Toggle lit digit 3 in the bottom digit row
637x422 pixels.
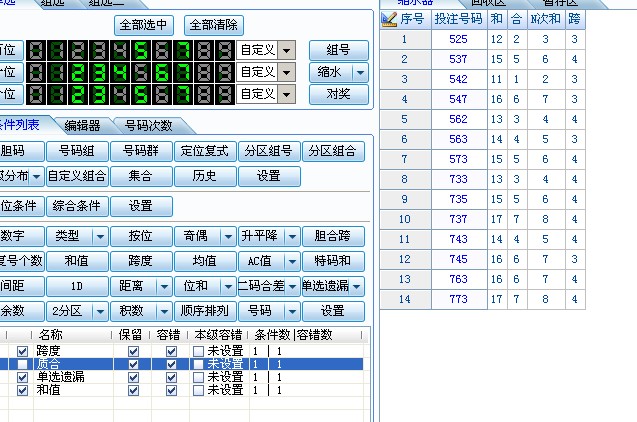pyautogui.click(x=98, y=94)
